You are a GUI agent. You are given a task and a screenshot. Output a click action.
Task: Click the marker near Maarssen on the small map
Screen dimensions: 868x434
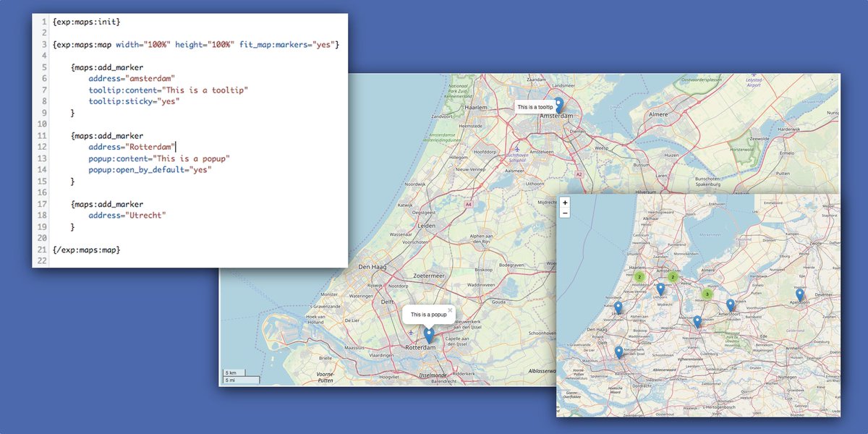click(697, 318)
